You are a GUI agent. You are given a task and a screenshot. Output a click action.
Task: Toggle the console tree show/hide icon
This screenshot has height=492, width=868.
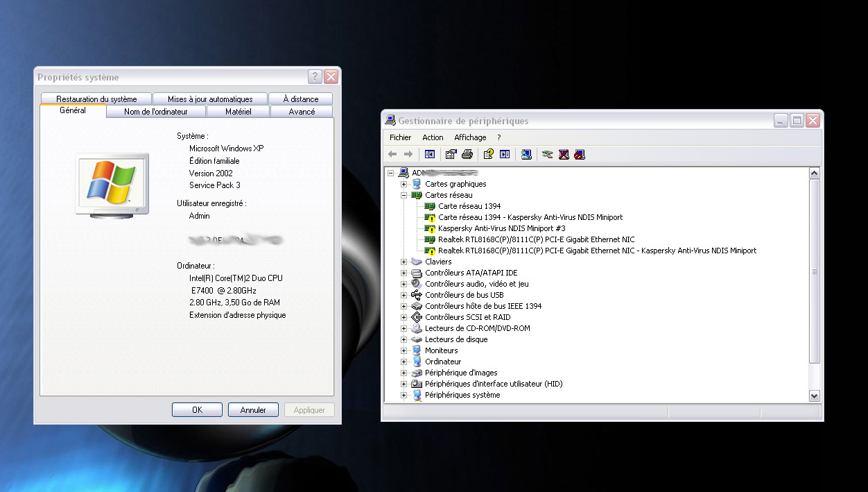click(x=430, y=154)
